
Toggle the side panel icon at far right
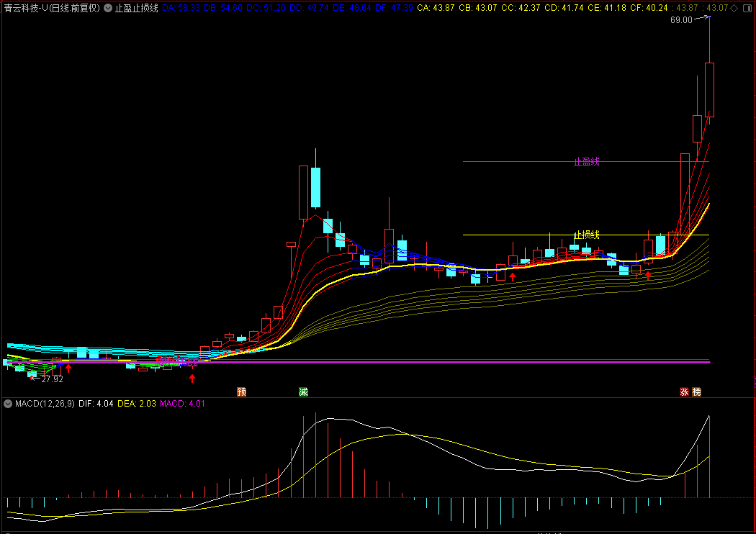click(747, 8)
